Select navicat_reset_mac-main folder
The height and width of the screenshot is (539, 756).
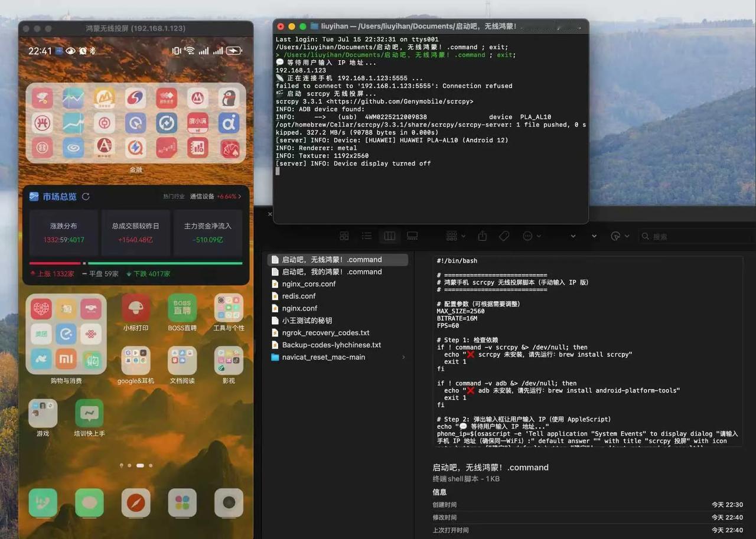[x=338, y=357]
